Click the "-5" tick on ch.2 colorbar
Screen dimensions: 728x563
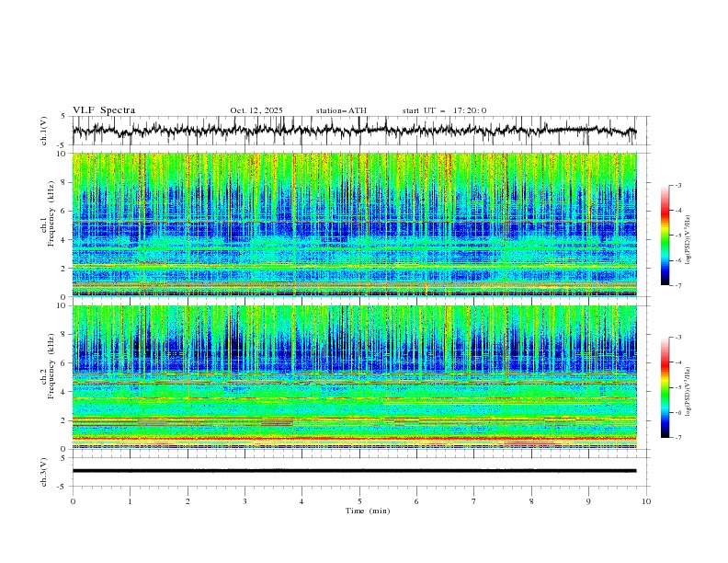point(678,387)
